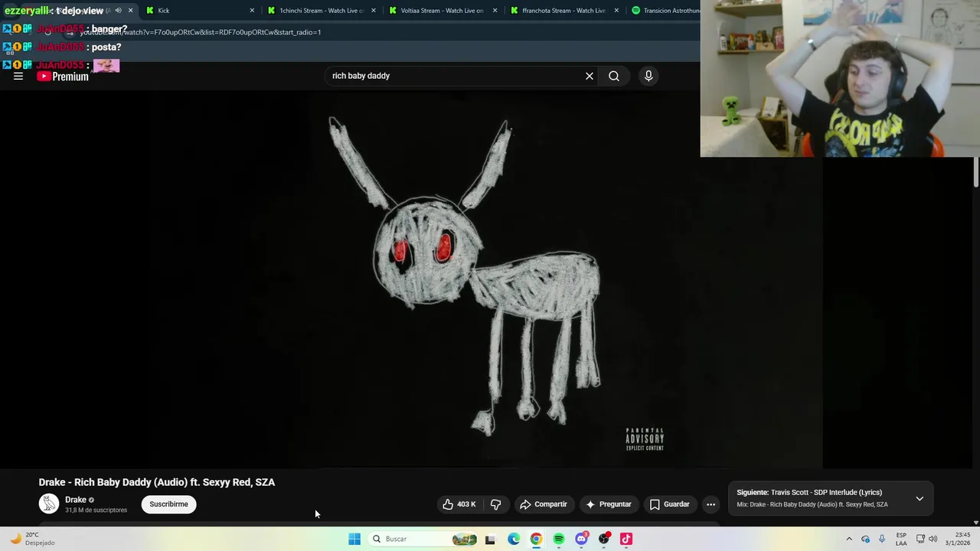The width and height of the screenshot is (980, 551).
Task: Open the YouTube hamburger guide menu
Action: tap(18, 76)
